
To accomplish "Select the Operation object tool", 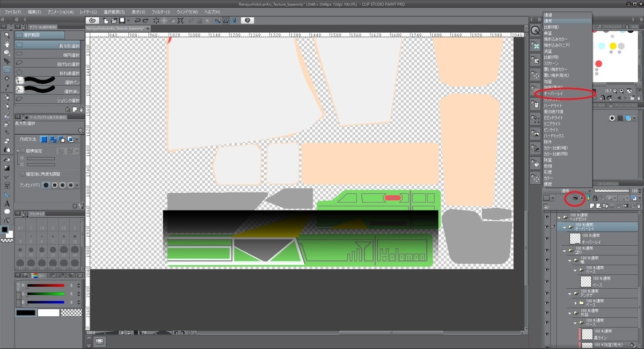I will coord(7,53).
